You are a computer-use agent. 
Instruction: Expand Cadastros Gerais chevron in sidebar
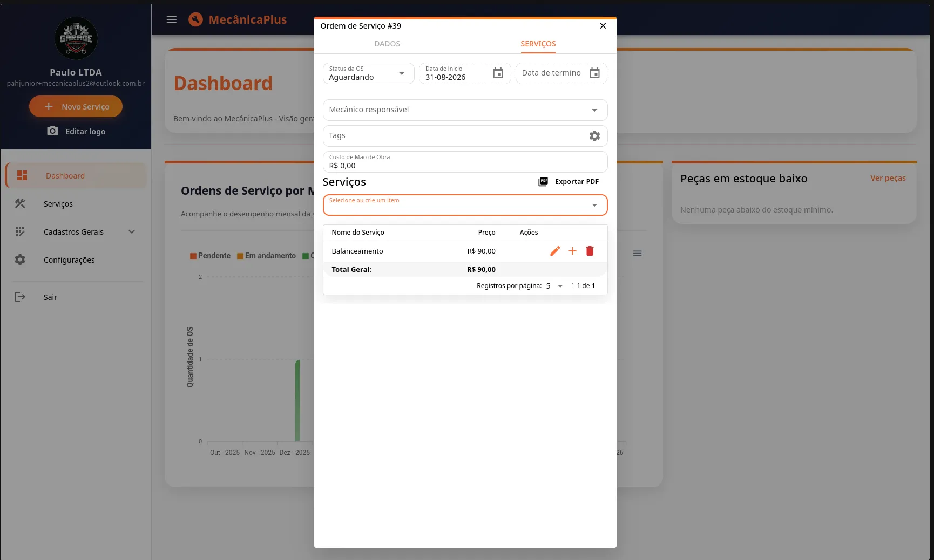tap(132, 232)
